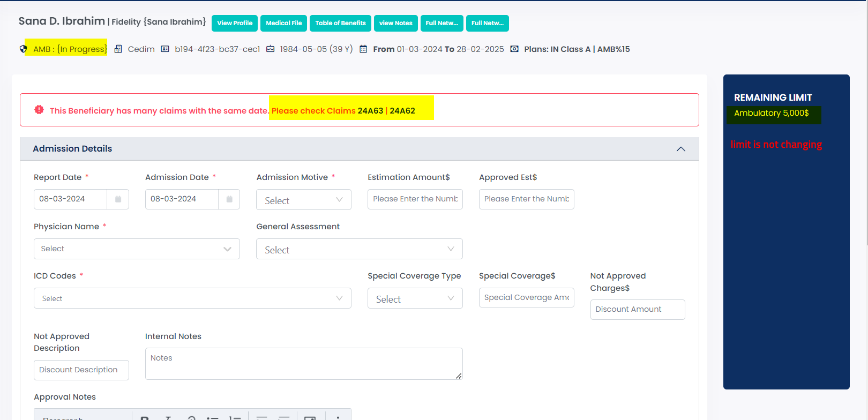
Task: Open the Report Date calendar picker icon
Action: 118,199
